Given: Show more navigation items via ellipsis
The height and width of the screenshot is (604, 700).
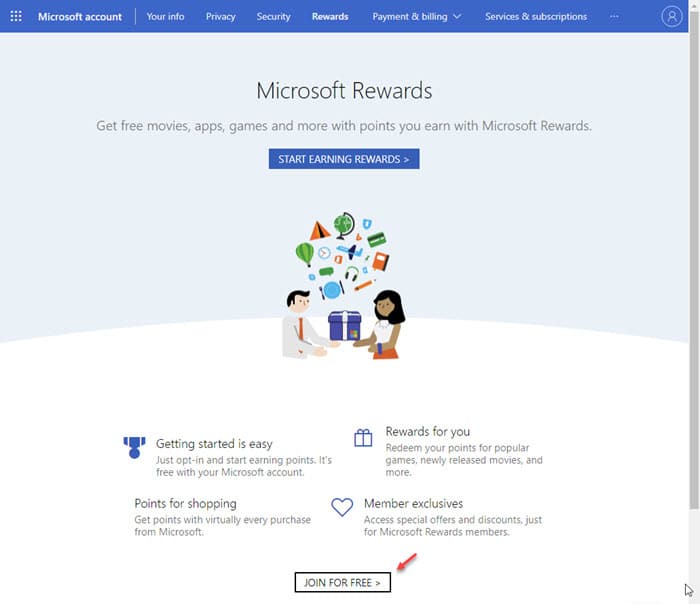Looking at the screenshot, I should (614, 17).
